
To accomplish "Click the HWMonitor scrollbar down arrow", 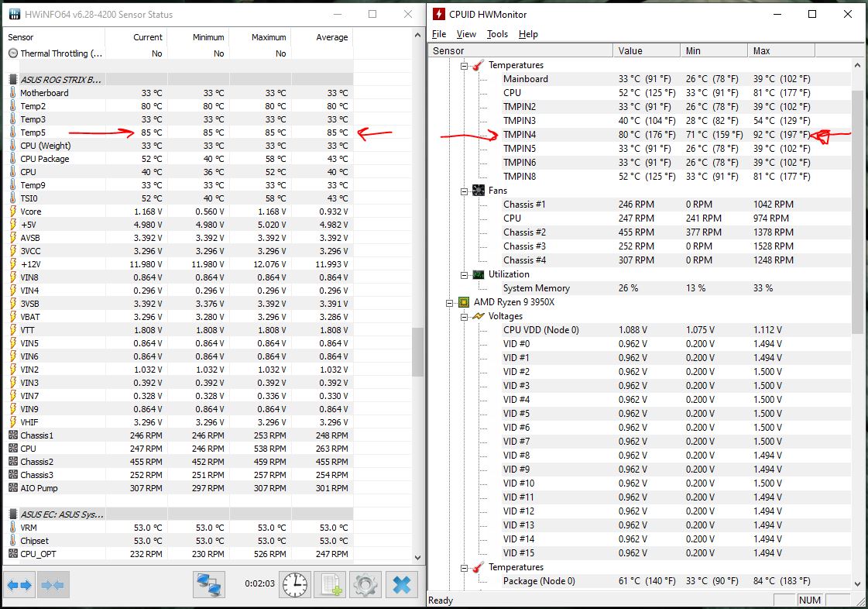I will coord(857,583).
